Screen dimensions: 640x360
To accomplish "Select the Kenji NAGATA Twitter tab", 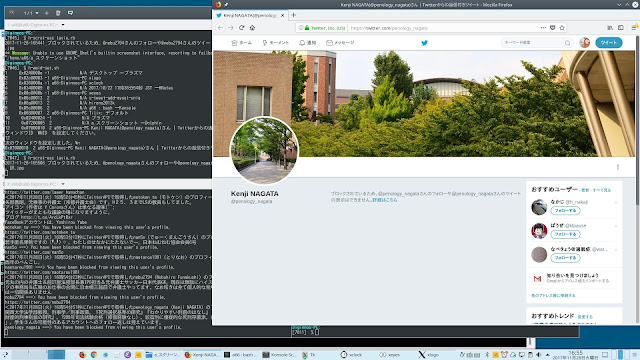I will [250, 16].
